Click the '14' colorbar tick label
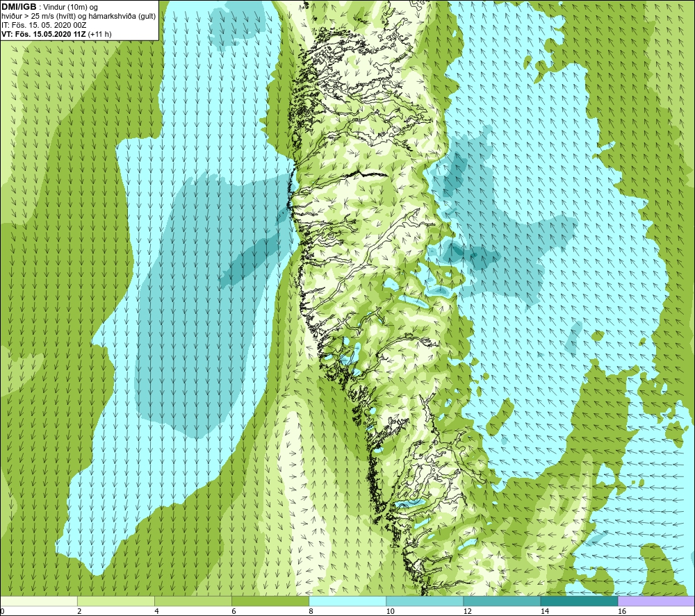Image resolution: width=695 pixels, height=616 pixels. pyautogui.click(x=544, y=611)
